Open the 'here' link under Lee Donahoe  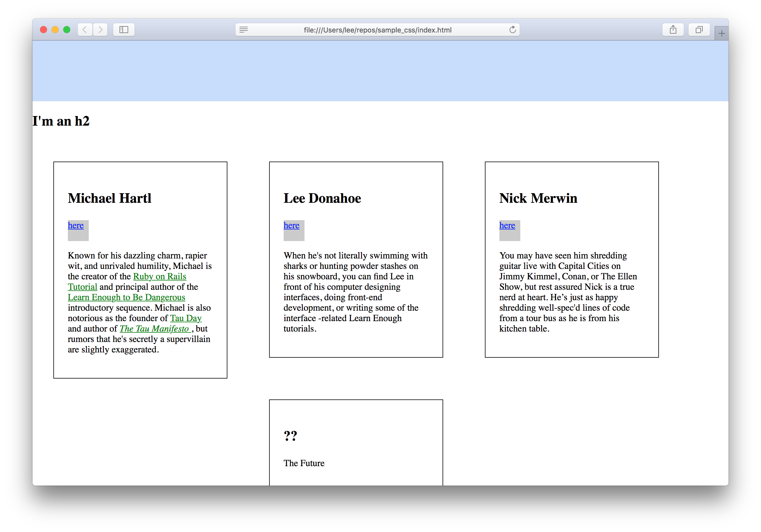[291, 225]
